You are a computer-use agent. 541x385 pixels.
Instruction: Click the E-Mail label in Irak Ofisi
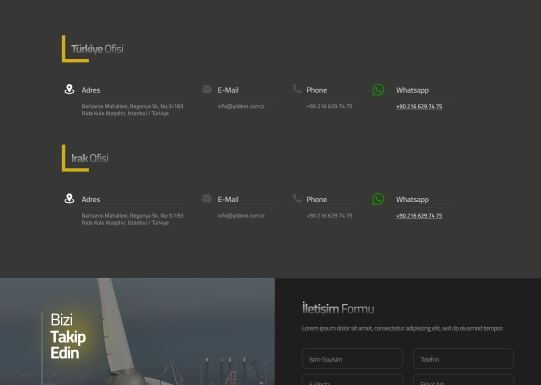(228, 200)
